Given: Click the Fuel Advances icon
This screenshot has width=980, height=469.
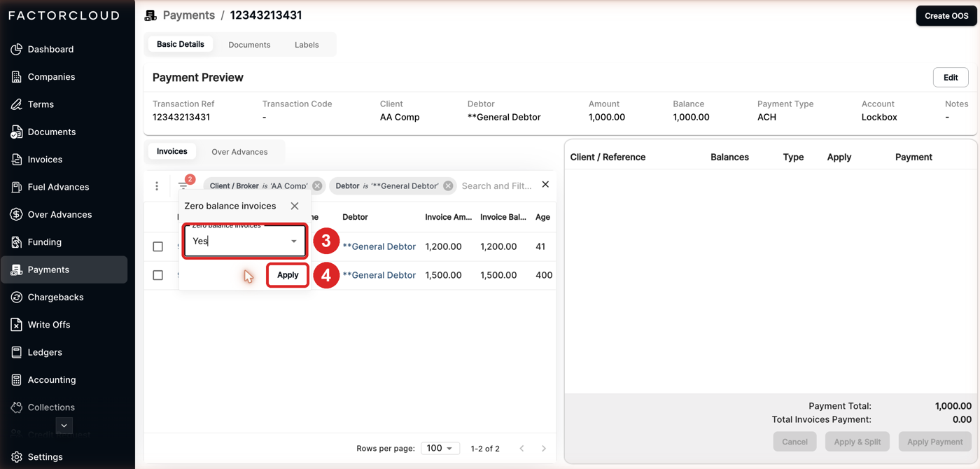Looking at the screenshot, I should pos(16,187).
